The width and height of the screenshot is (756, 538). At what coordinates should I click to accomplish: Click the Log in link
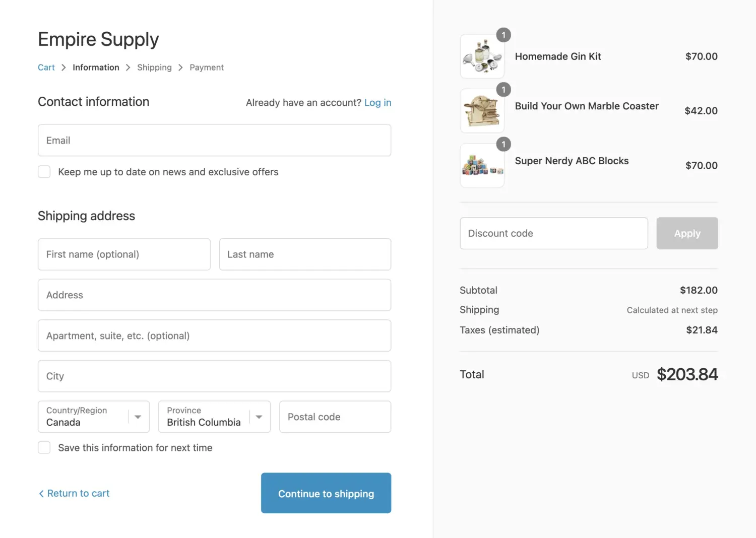[377, 103]
